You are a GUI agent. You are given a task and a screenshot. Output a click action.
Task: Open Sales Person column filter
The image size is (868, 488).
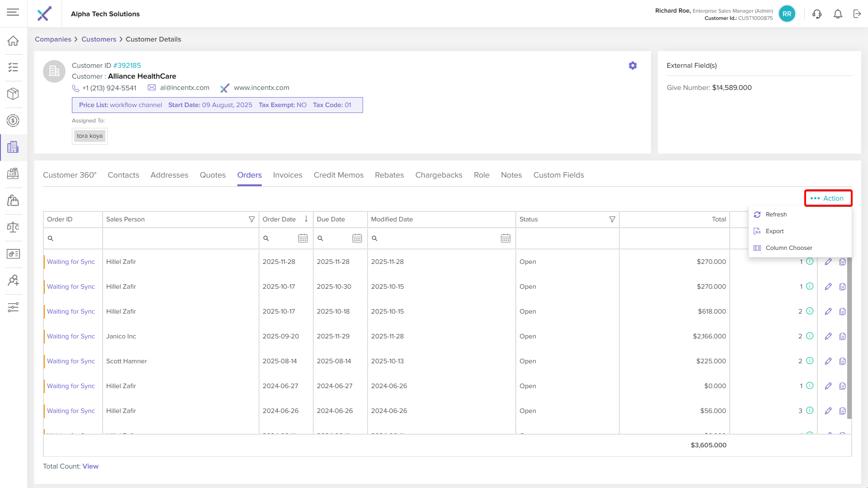251,219
